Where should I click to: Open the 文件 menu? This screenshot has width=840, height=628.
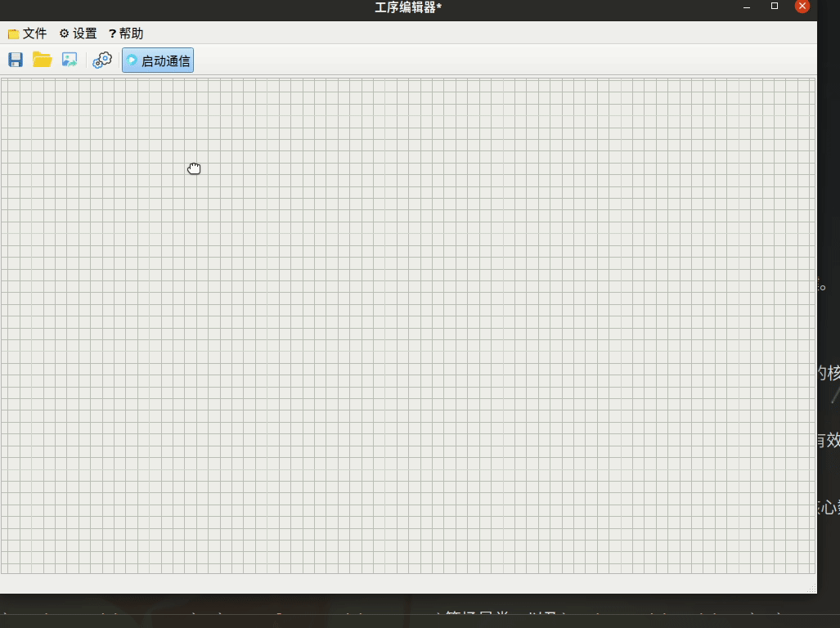[28, 34]
